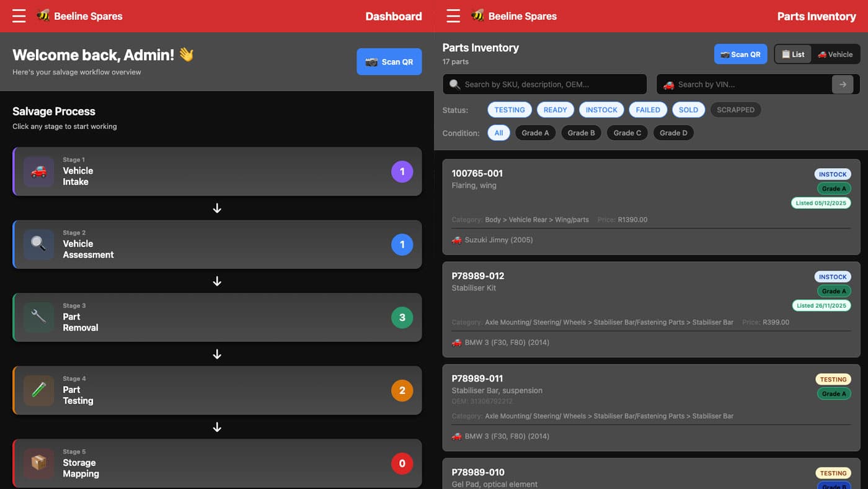868x489 pixels.
Task: Click the bee logo in Dashboard header
Action: (x=43, y=16)
